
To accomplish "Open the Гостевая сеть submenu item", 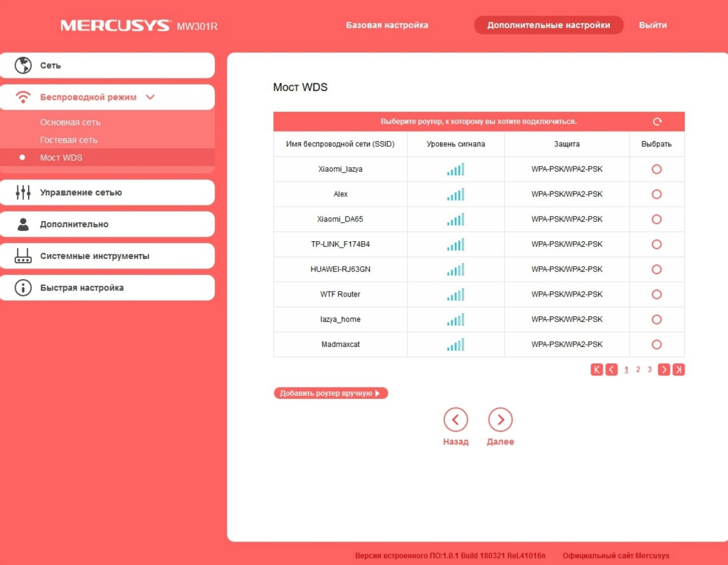I will coord(69,140).
